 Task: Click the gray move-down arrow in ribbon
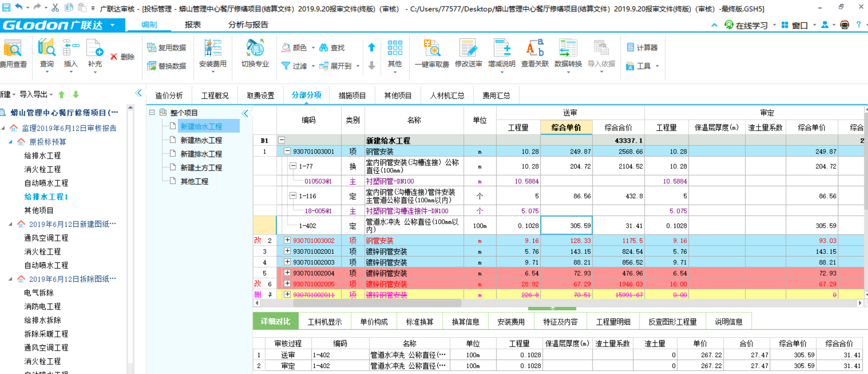[x=372, y=65]
